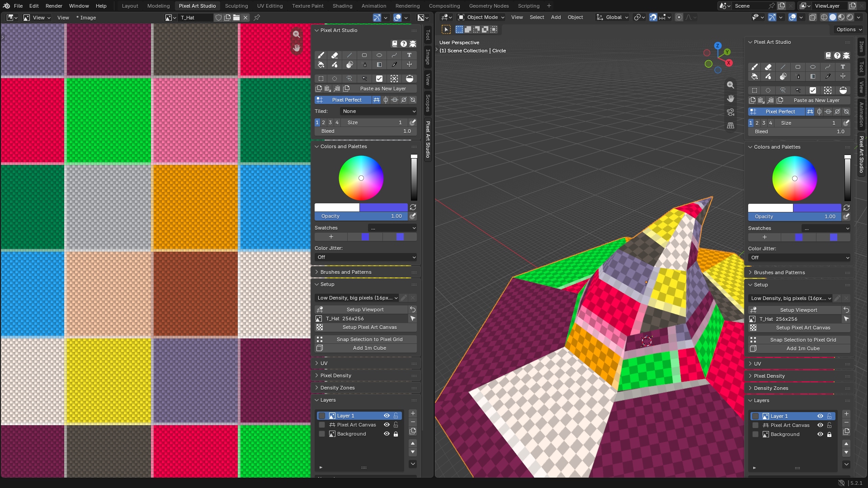Switch to the Sculpting workspace tab
This screenshot has width=868, height=488.
(x=236, y=6)
